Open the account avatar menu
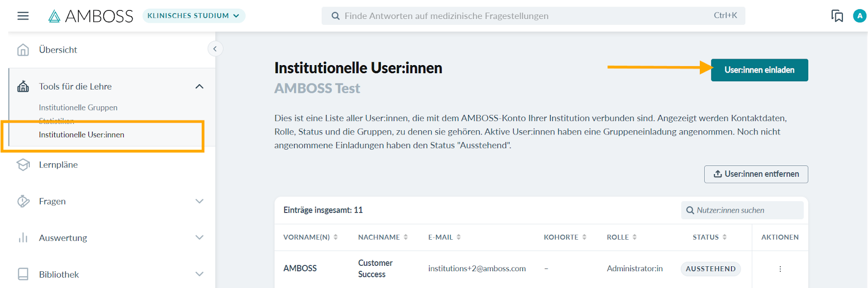868x288 pixels. point(859,16)
